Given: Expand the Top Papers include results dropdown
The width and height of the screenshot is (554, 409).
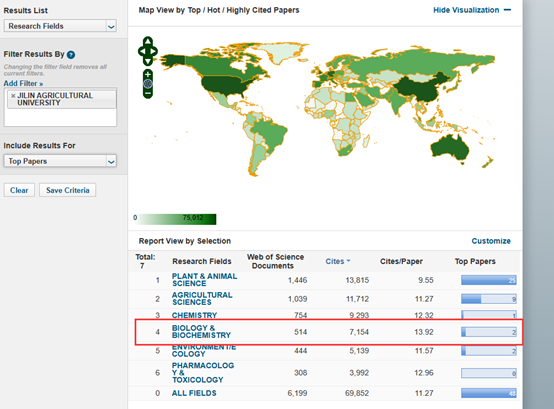Looking at the screenshot, I should tap(60, 161).
